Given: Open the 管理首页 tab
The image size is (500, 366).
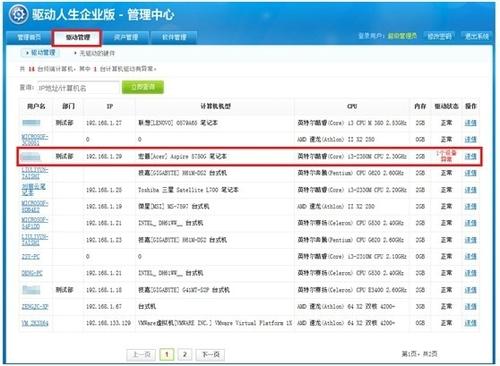Looking at the screenshot, I should point(29,37).
